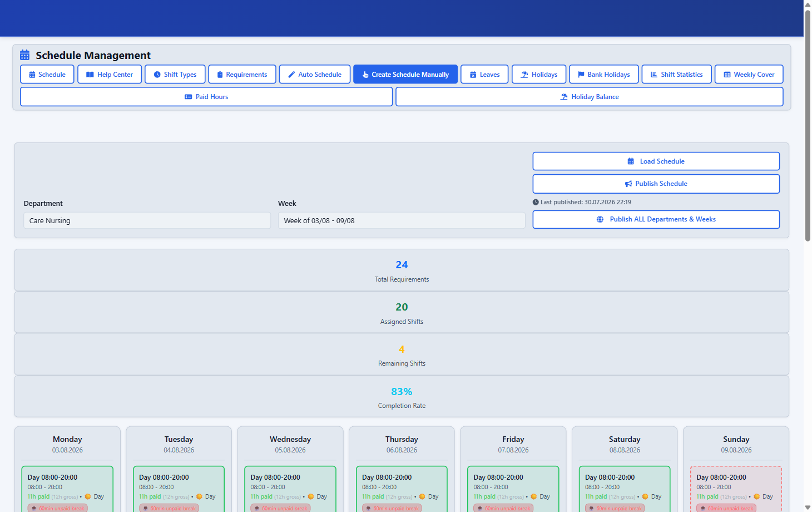Select the Total Requirements 24 card
Viewport: 812px width, 512px height.
coord(402,270)
